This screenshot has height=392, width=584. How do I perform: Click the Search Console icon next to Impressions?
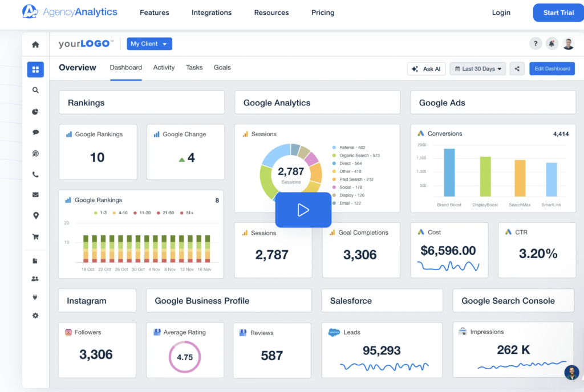click(x=463, y=332)
